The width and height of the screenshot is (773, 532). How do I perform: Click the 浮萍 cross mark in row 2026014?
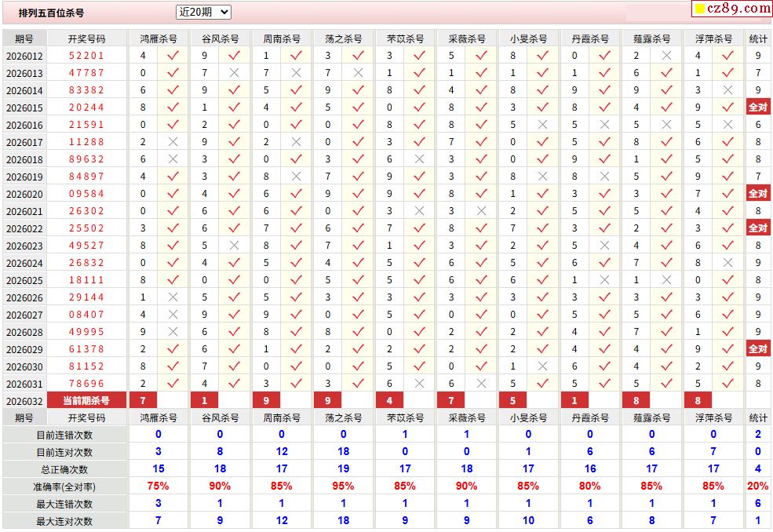pos(728,90)
